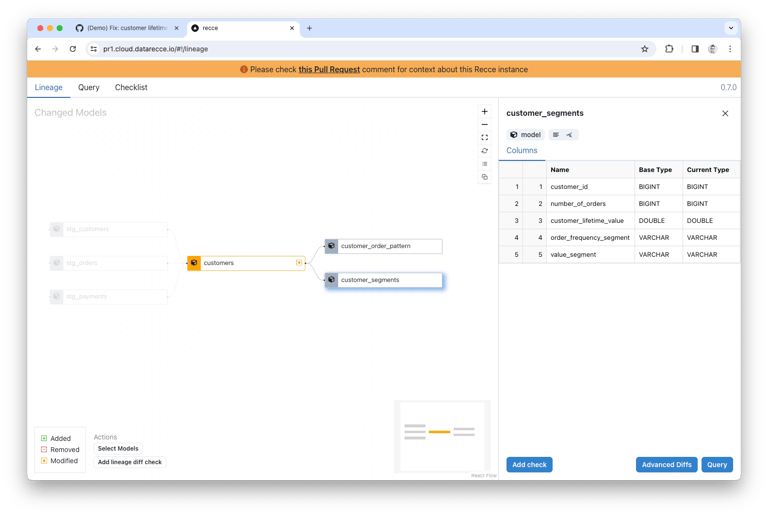This screenshot has width=768, height=516.
Task: Click the customer_order_pattern node icon
Action: [x=331, y=246]
